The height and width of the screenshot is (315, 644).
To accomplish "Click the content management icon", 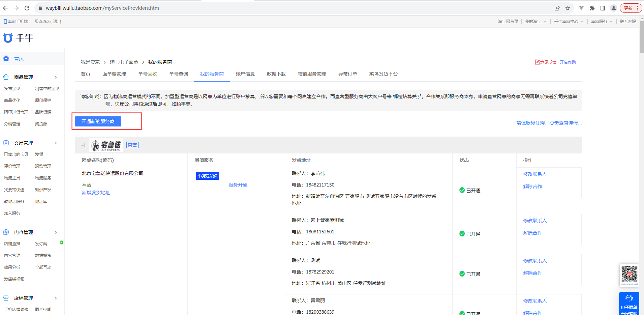I will pos(6,232).
